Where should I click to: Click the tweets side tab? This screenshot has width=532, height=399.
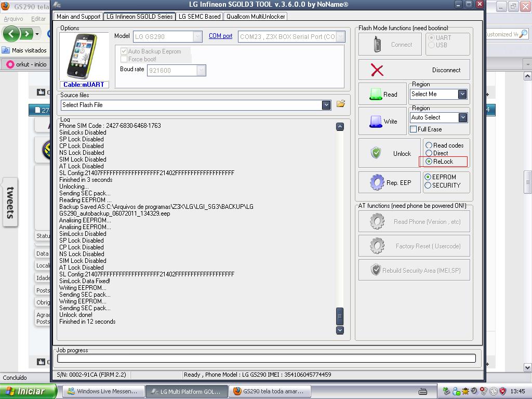[x=10, y=203]
